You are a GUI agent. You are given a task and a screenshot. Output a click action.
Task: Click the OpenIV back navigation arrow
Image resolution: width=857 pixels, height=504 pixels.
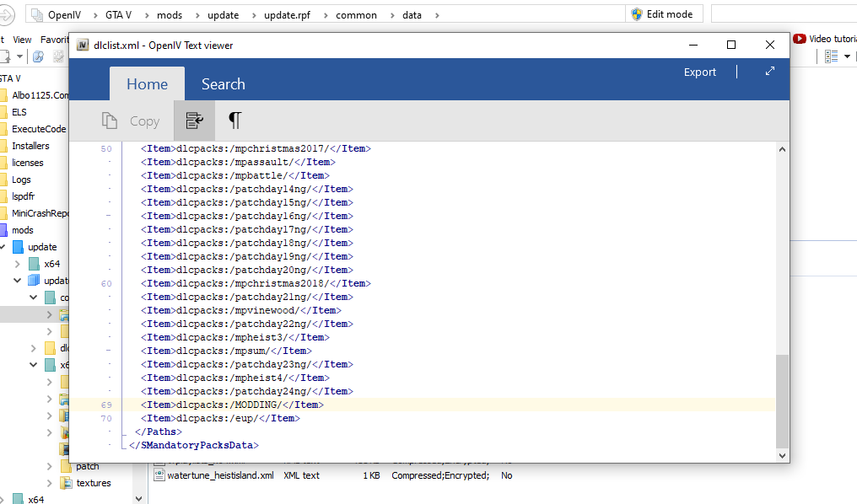pos(7,14)
